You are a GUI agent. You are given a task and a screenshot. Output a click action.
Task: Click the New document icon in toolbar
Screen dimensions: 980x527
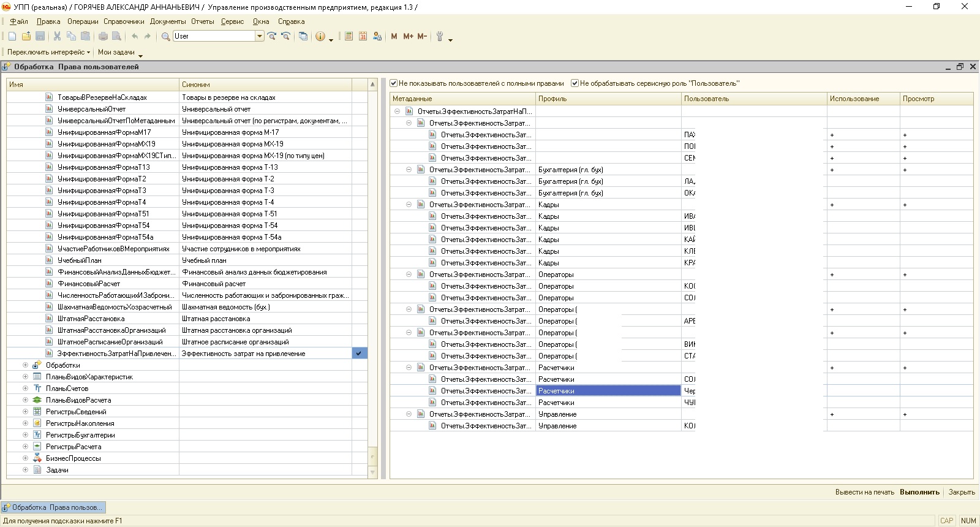[12, 36]
